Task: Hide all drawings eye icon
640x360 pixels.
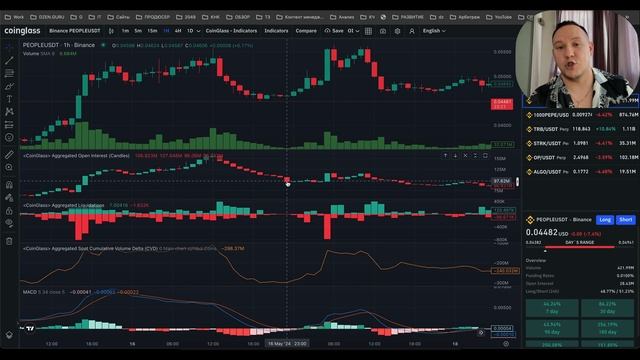Action: [9, 224]
